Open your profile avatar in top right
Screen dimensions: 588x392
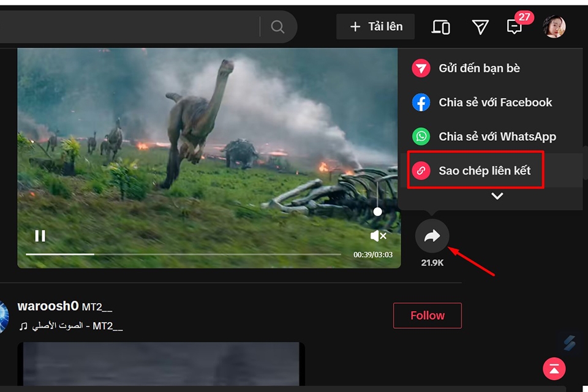[x=563, y=26]
